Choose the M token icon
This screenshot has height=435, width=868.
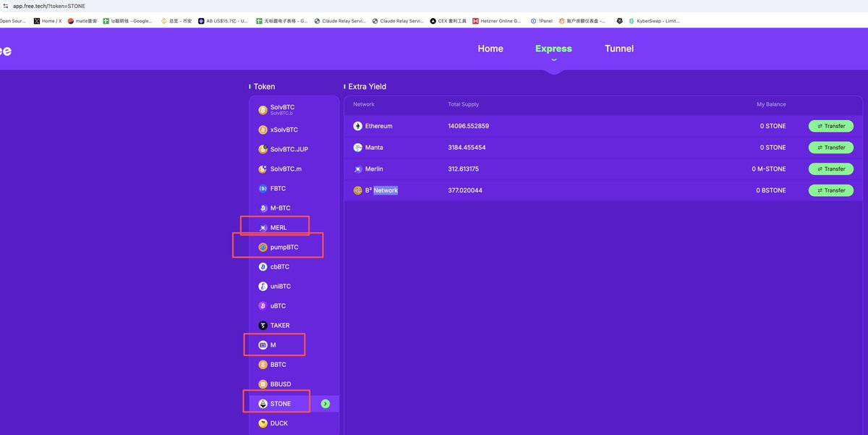(263, 345)
